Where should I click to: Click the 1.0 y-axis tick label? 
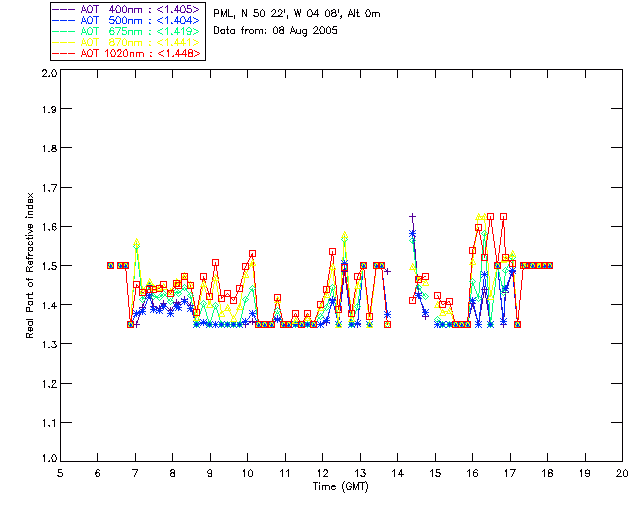point(49,459)
